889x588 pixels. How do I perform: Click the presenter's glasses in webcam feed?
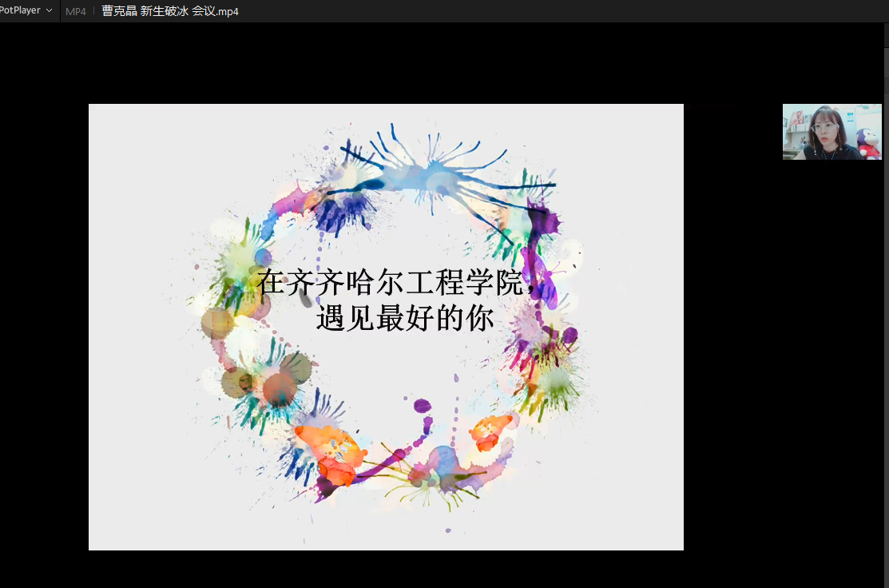coord(824,128)
